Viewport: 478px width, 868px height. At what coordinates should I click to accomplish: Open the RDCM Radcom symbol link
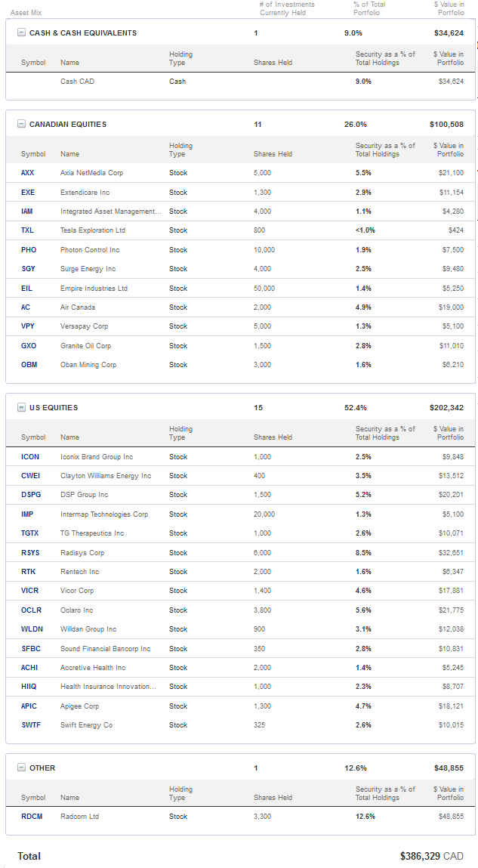click(x=32, y=817)
